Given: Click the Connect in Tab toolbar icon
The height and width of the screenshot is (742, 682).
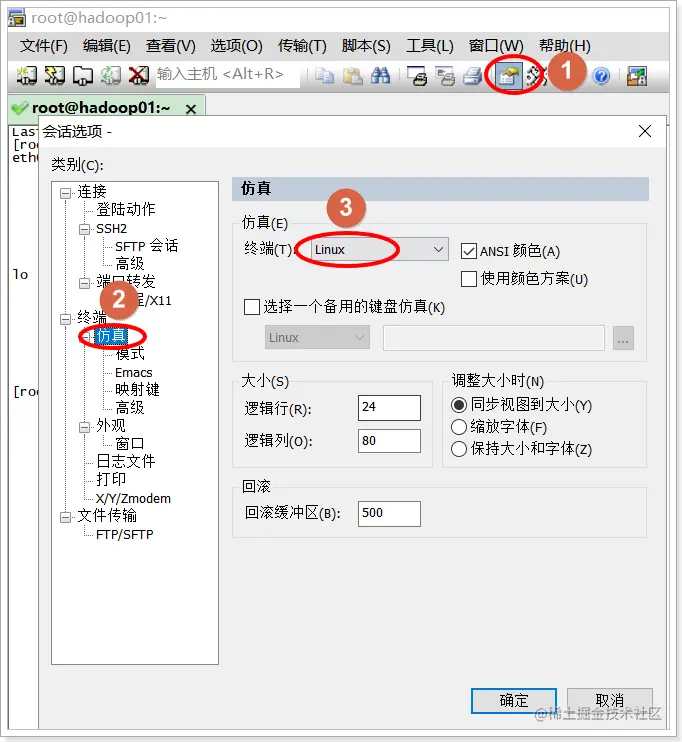Looking at the screenshot, I should (83, 76).
